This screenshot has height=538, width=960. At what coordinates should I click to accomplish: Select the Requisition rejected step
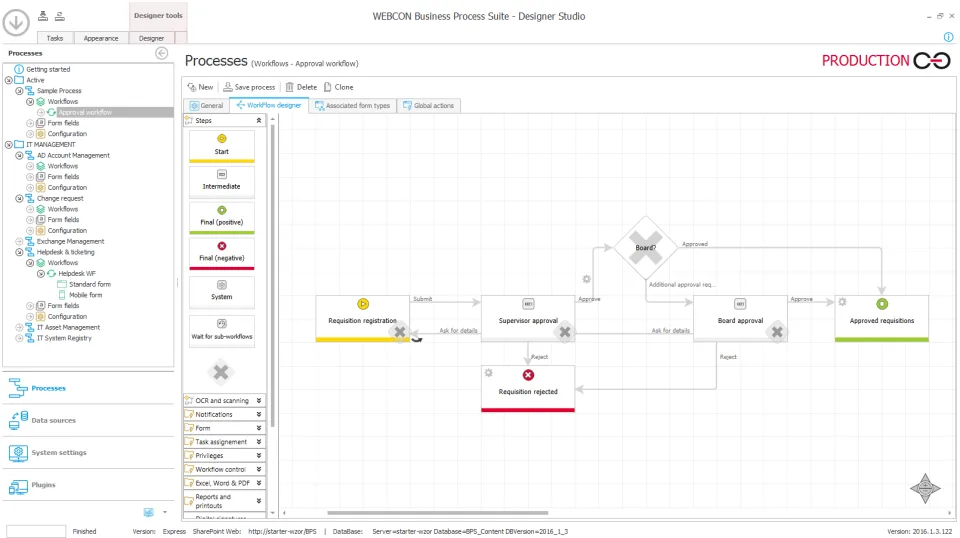click(528, 389)
